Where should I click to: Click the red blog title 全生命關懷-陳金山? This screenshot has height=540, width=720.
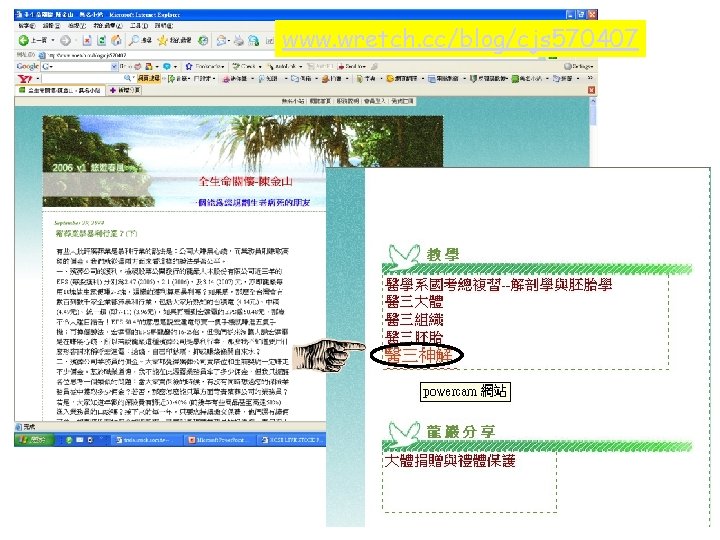[x=246, y=181]
